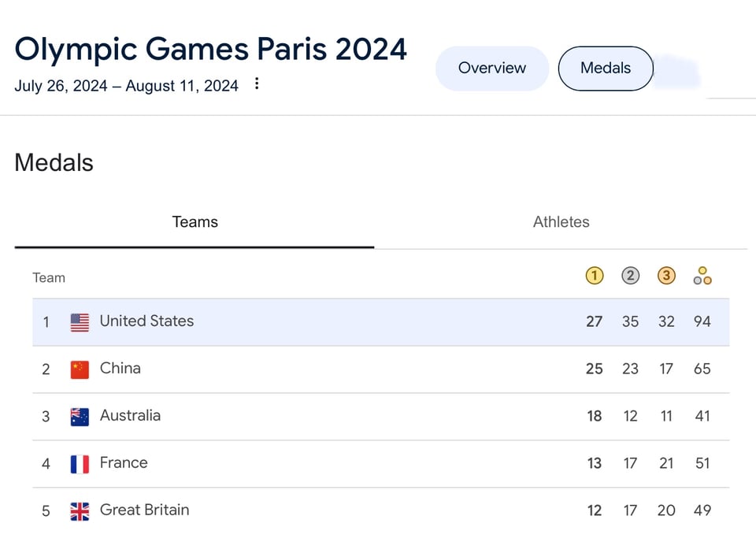
Task: Click the total medals column icon
Action: [x=702, y=276]
